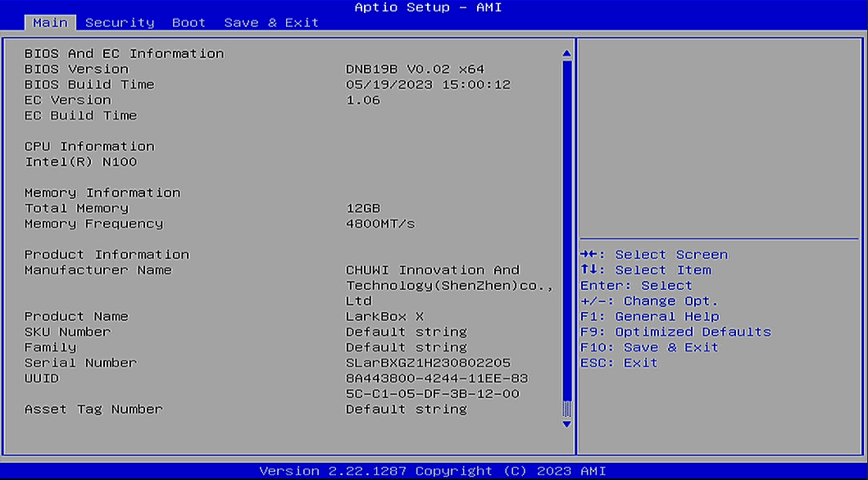
Task: Select the Total Memory label
Action: (x=76, y=209)
